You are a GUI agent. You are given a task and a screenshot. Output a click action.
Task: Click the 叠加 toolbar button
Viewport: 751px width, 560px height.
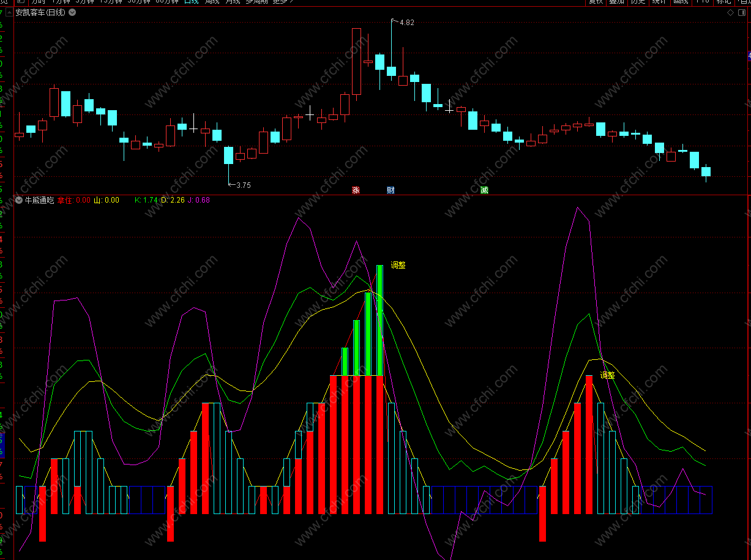tap(616, 2)
